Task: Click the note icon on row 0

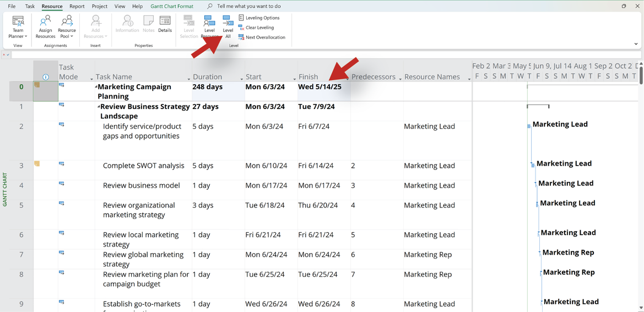Action: [37, 85]
